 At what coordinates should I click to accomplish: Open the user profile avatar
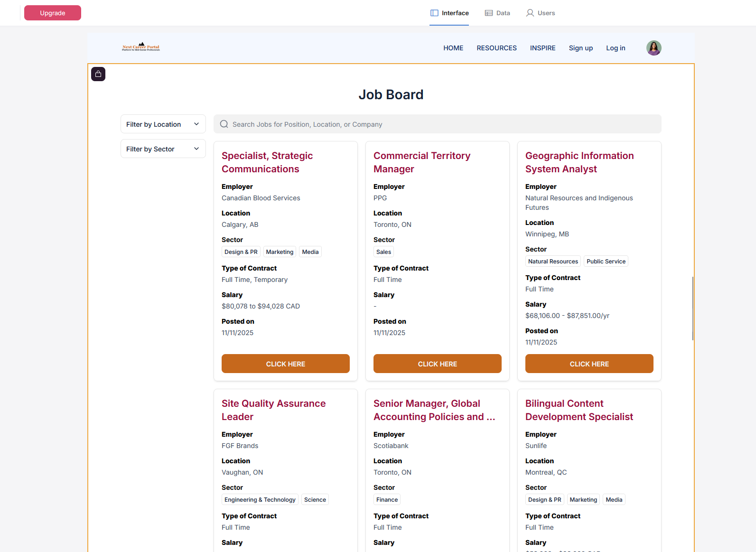653,48
